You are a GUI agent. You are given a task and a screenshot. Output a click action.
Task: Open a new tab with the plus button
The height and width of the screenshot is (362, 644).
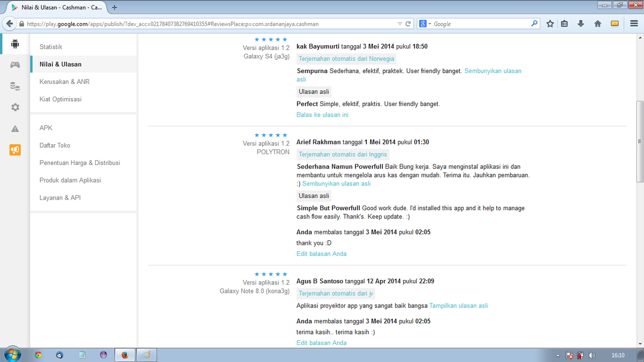pyautogui.click(x=115, y=8)
